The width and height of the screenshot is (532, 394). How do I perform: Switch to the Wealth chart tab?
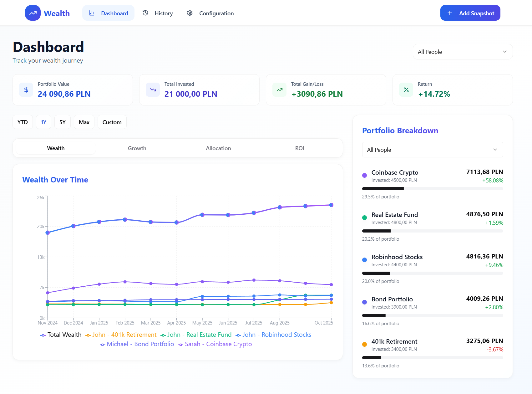click(56, 148)
